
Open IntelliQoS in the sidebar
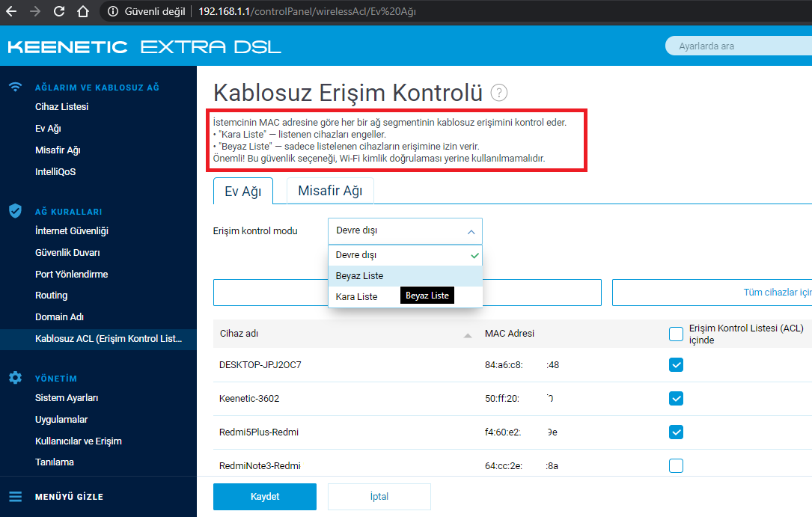click(x=55, y=172)
